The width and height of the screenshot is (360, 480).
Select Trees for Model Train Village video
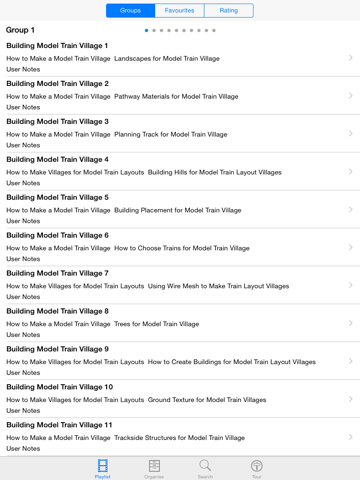pyautogui.click(x=157, y=324)
